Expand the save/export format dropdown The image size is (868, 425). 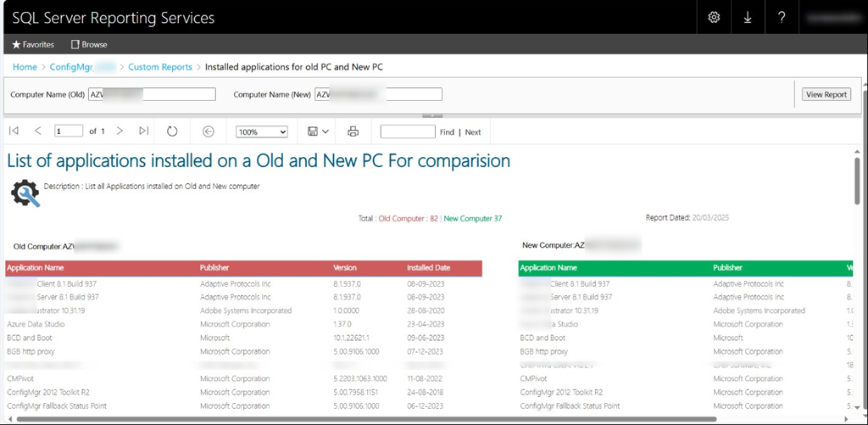click(x=319, y=131)
